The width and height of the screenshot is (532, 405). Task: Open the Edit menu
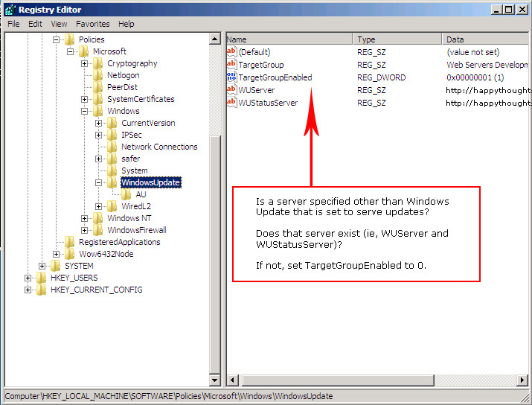[35, 24]
